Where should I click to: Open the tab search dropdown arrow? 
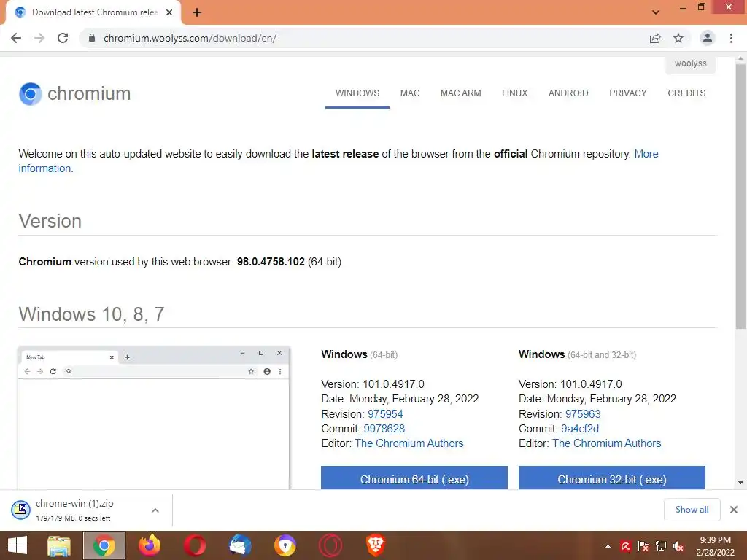coord(656,12)
